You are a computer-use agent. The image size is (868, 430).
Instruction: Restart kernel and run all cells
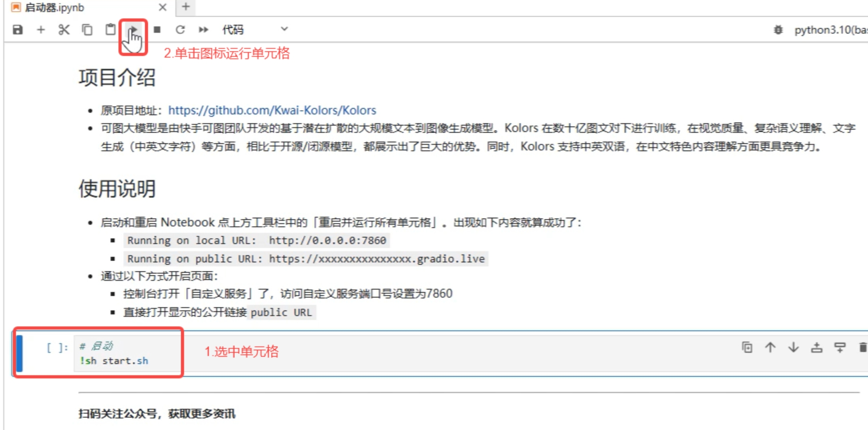[203, 30]
